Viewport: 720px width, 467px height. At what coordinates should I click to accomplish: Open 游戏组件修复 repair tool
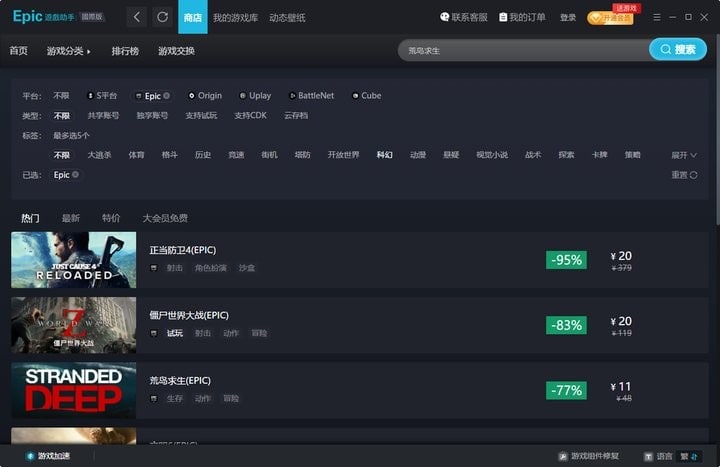coord(589,456)
